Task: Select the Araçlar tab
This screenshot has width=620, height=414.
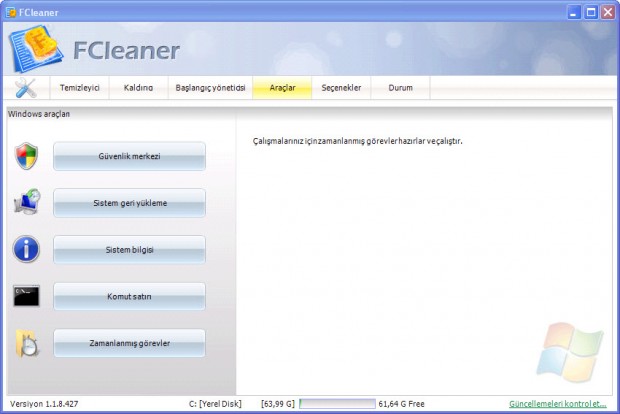Action: (x=282, y=88)
